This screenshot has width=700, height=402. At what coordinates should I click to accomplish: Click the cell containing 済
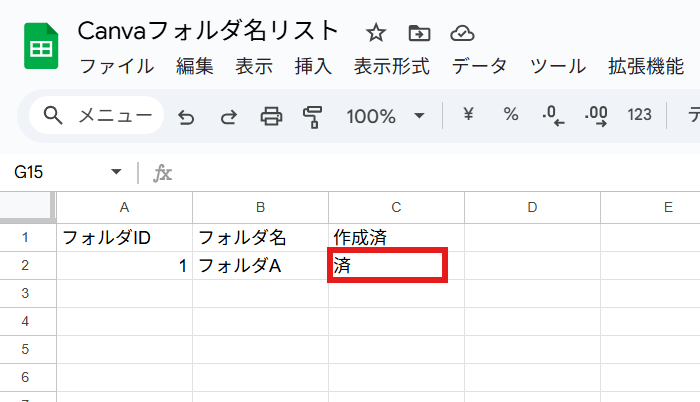tap(396, 266)
